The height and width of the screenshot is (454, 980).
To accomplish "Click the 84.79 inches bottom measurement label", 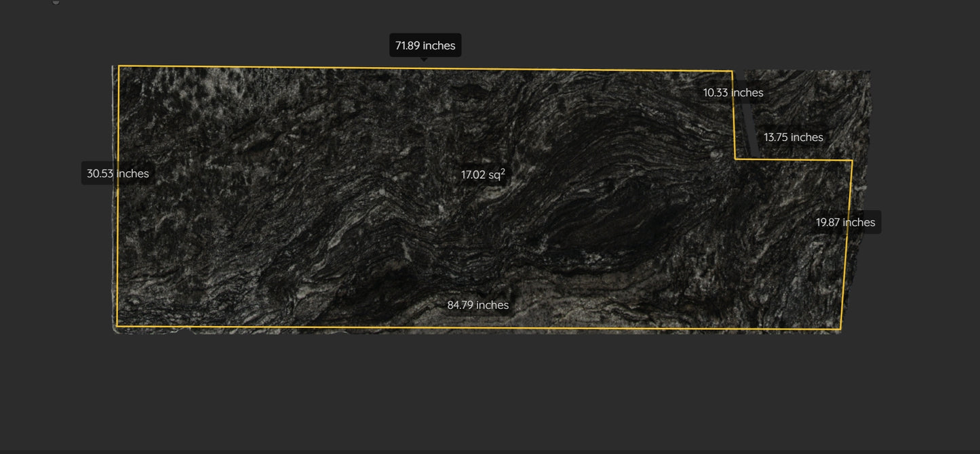I will point(477,305).
